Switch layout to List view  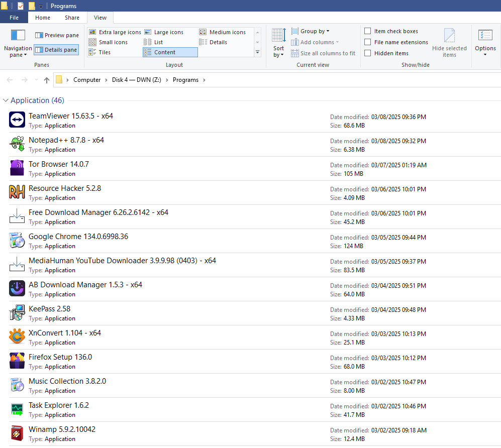[x=154, y=42]
